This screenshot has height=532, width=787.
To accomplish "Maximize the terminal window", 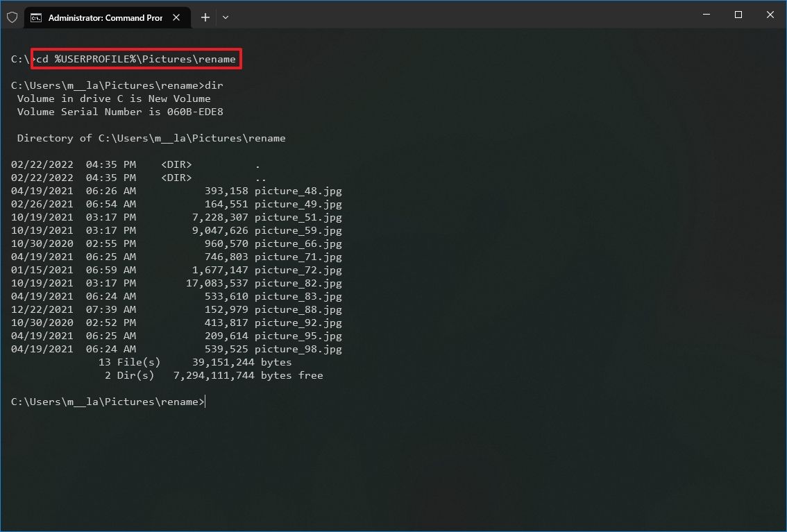I will 738,15.
